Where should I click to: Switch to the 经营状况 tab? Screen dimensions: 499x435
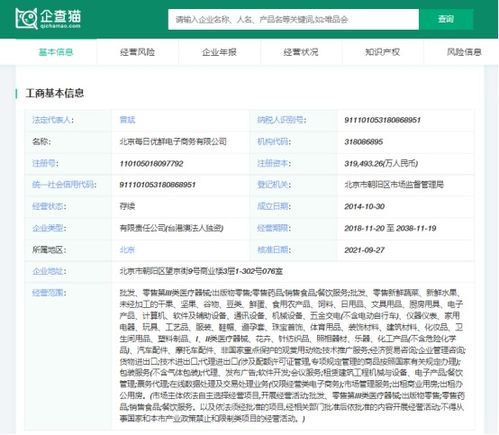(301, 52)
